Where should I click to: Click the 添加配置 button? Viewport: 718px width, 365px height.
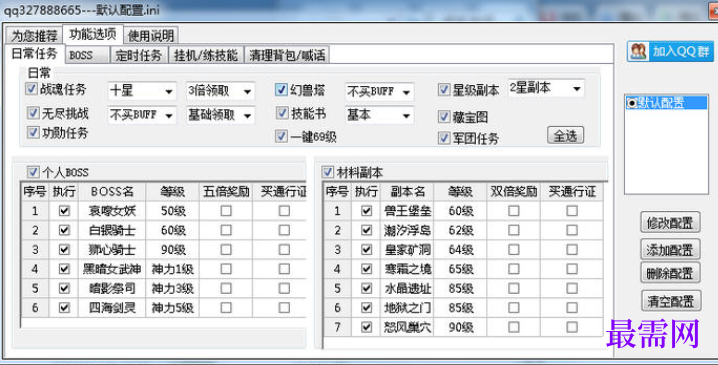click(670, 250)
